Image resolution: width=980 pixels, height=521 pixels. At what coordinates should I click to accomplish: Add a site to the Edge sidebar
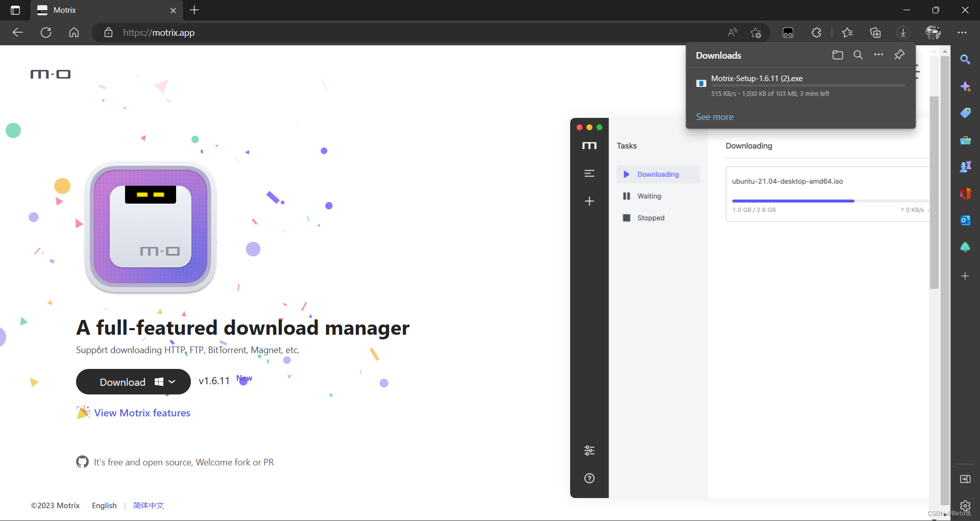(965, 276)
